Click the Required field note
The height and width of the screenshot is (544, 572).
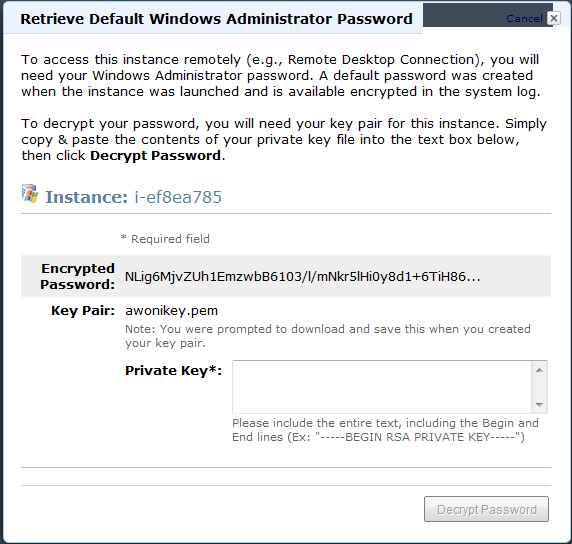click(165, 239)
